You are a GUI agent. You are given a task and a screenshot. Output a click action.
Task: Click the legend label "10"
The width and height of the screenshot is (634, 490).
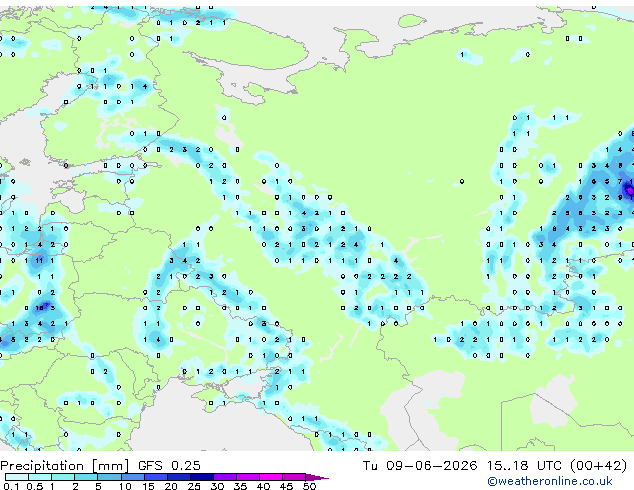coord(125,486)
